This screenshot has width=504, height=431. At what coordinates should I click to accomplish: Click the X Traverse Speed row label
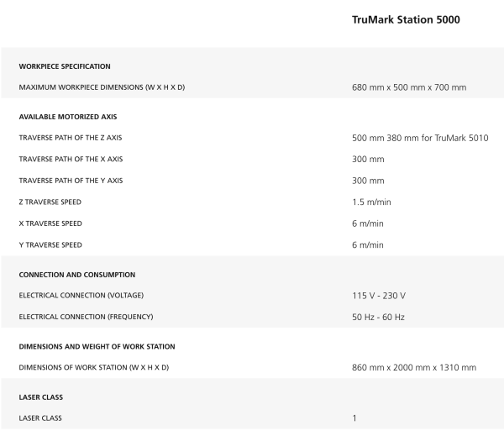(50, 223)
